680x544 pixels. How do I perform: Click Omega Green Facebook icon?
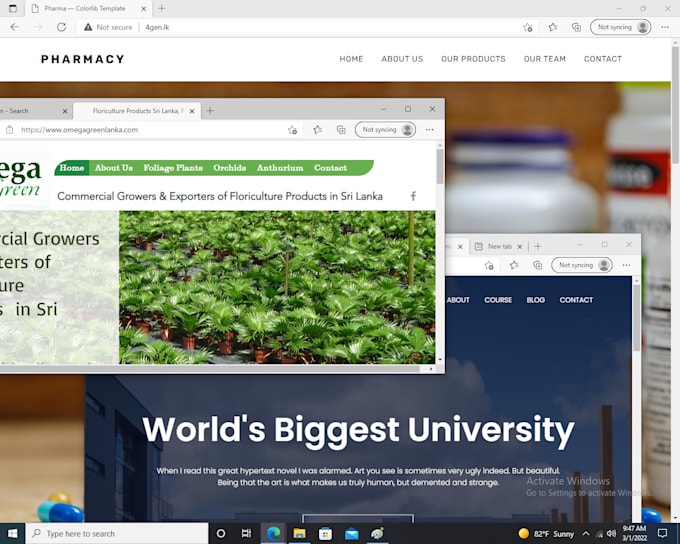click(x=413, y=196)
